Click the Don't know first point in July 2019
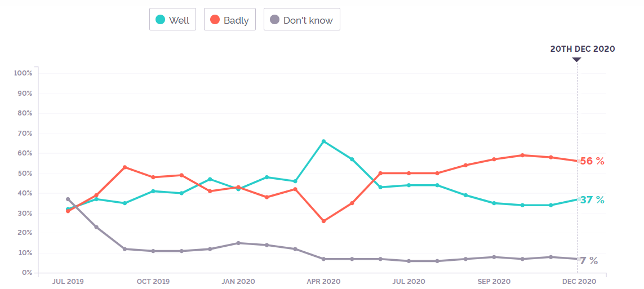Viewport: 644px width, 289px height. (68, 199)
